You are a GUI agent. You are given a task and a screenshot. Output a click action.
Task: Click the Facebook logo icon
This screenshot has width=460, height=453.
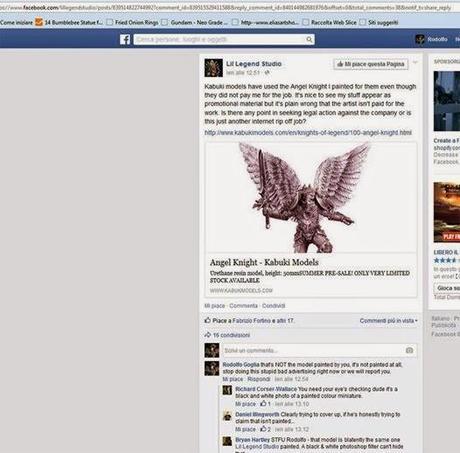click(125, 39)
